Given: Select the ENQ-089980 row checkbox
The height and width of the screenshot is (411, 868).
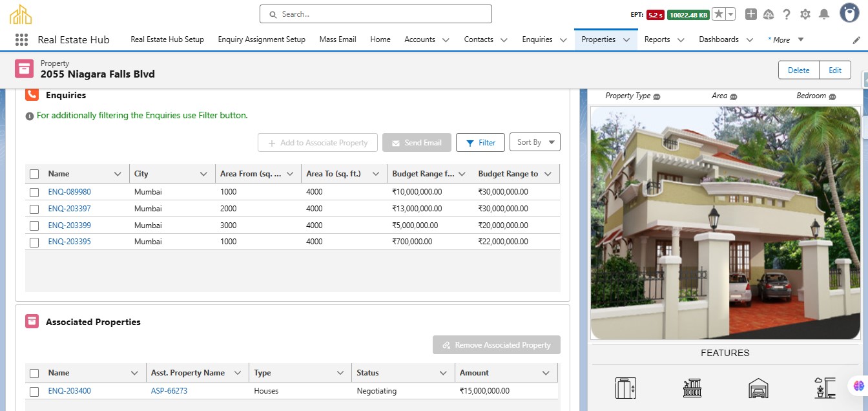Looking at the screenshot, I should 34,193.
